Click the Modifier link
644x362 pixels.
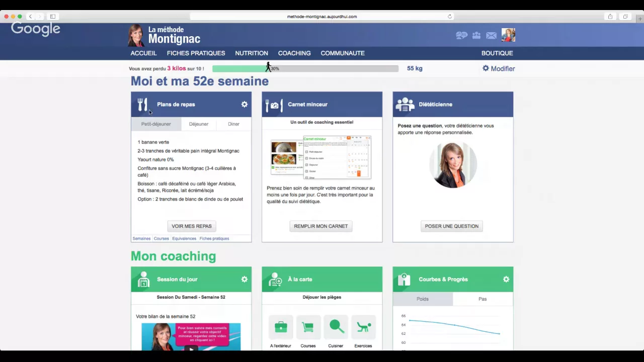coord(499,68)
